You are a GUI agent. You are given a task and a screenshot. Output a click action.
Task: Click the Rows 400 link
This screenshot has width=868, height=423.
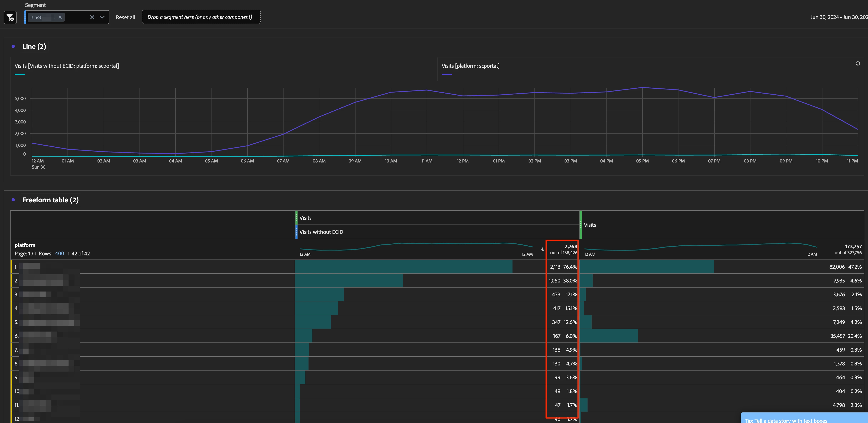(59, 253)
